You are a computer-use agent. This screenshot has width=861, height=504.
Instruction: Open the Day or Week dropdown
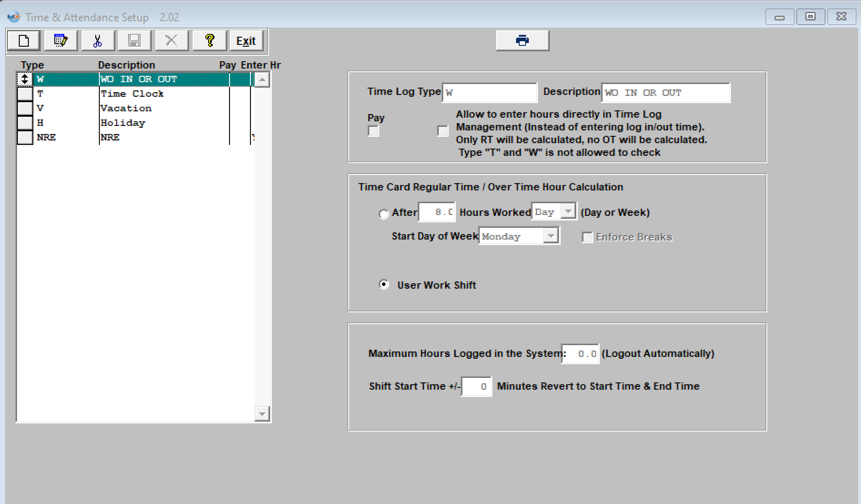click(x=568, y=211)
